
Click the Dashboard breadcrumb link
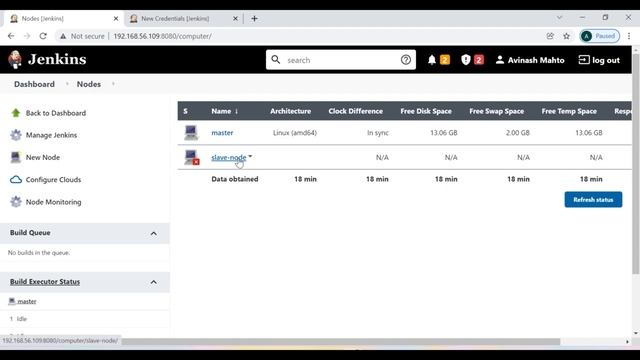tap(34, 84)
